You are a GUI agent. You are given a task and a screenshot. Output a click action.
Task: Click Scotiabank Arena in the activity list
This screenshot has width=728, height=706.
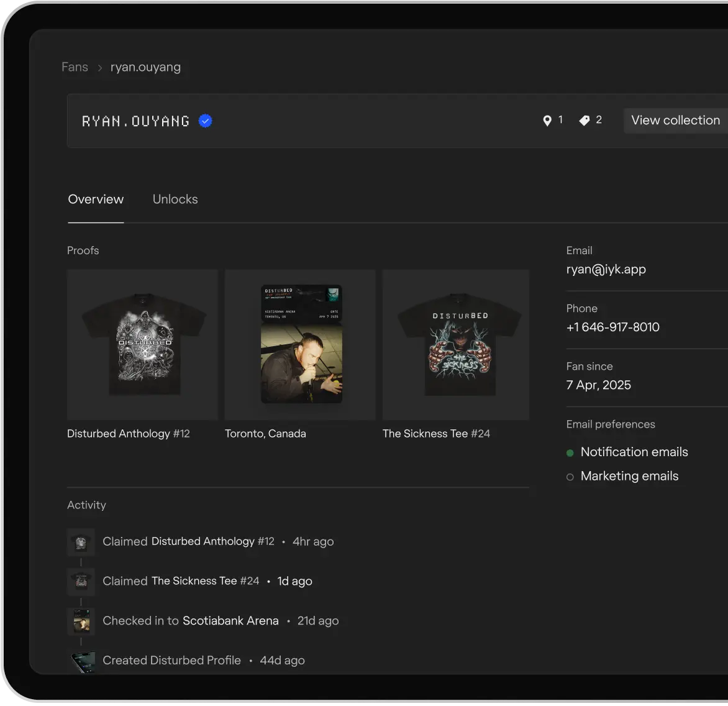(230, 620)
